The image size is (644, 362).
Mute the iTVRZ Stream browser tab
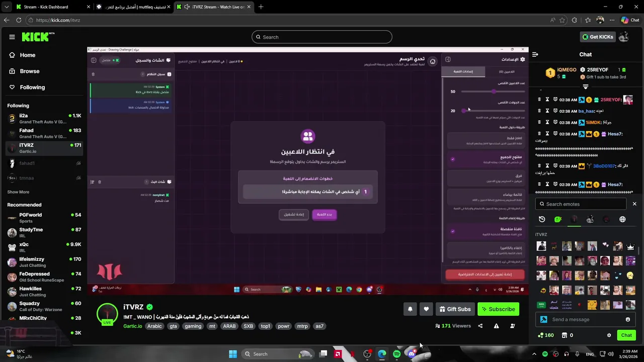tap(187, 7)
